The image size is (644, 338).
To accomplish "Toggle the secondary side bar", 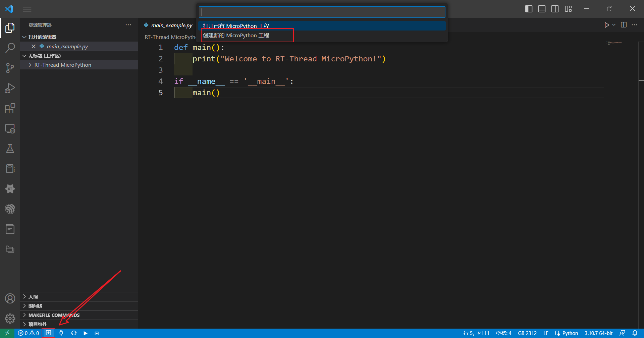I will pyautogui.click(x=555, y=9).
